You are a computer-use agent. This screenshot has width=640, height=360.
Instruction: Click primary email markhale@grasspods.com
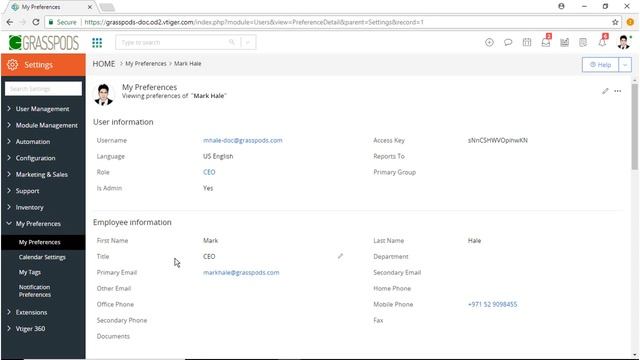(241, 272)
